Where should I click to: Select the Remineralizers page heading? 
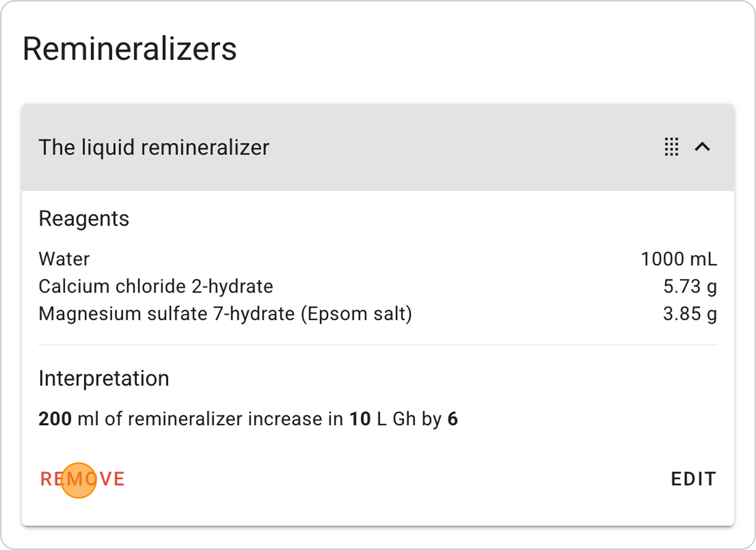(x=130, y=49)
